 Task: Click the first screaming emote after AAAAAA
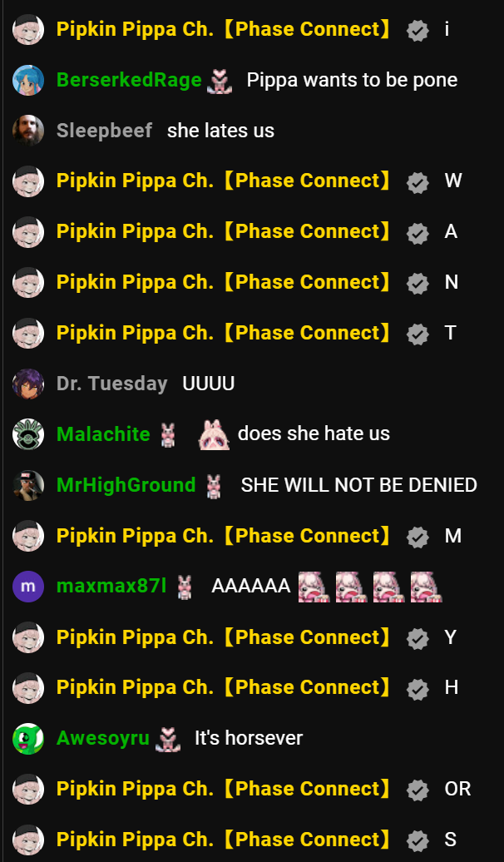(314, 587)
